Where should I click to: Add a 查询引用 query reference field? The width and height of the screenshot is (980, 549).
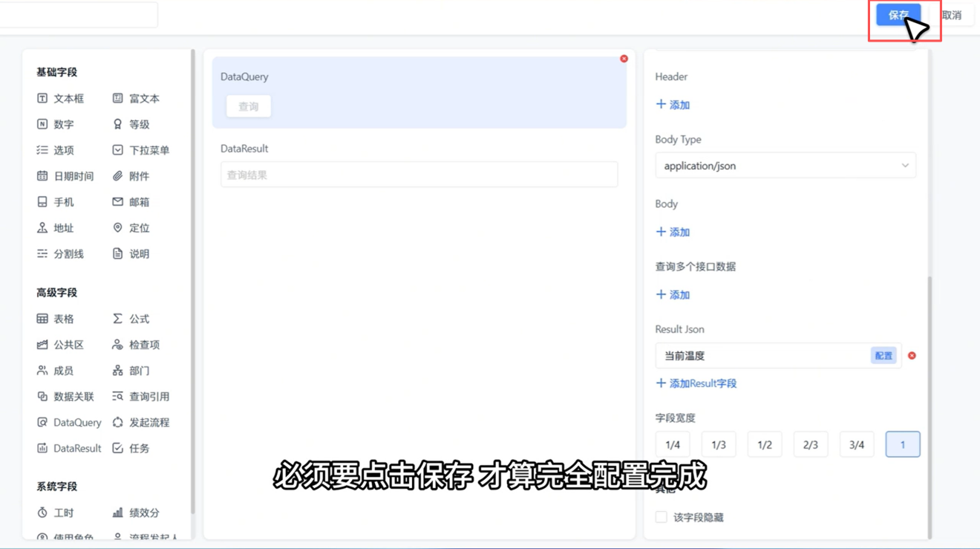(141, 397)
